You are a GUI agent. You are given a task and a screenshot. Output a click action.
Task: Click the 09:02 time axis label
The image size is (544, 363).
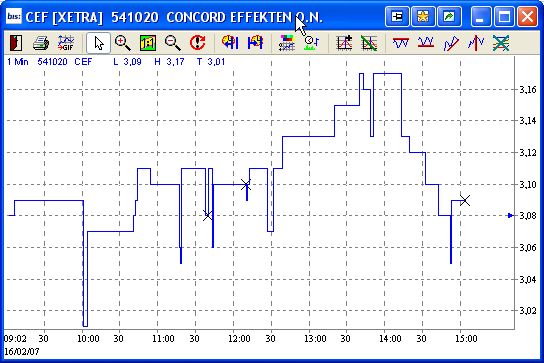[x=15, y=338]
